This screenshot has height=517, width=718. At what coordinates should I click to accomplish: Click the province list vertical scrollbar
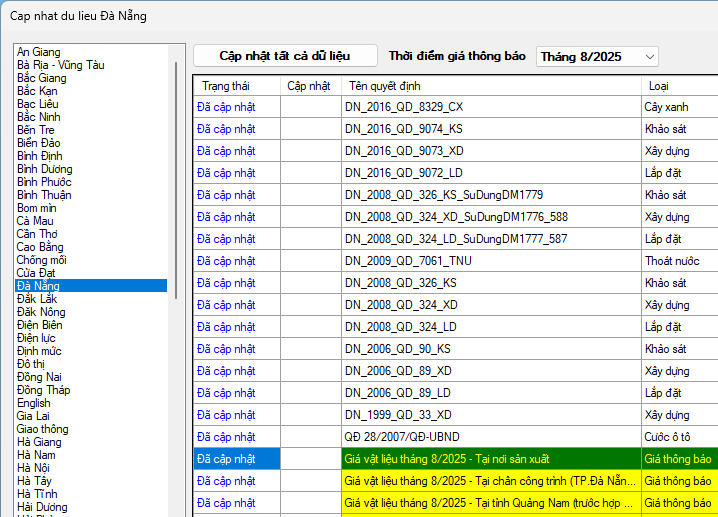point(177,180)
